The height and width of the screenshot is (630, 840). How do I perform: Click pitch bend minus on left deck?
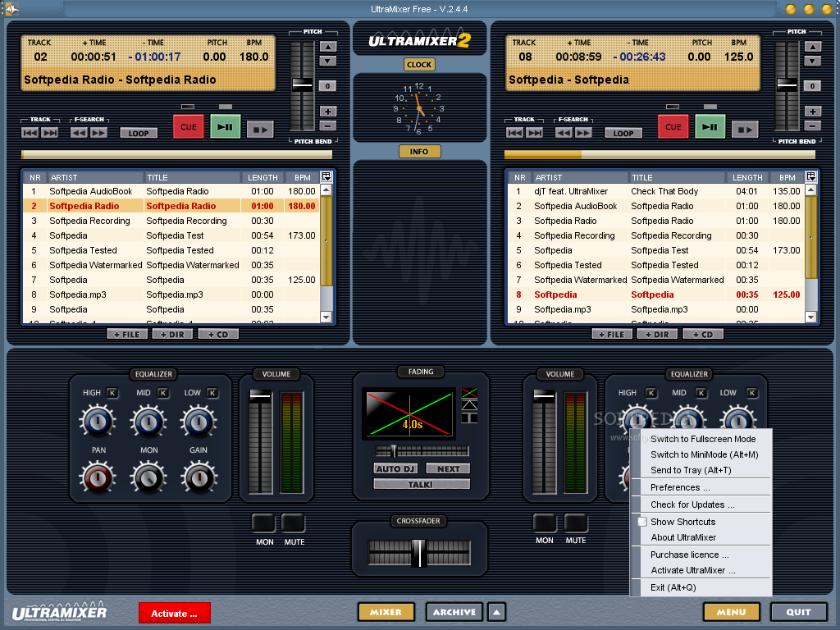click(328, 126)
